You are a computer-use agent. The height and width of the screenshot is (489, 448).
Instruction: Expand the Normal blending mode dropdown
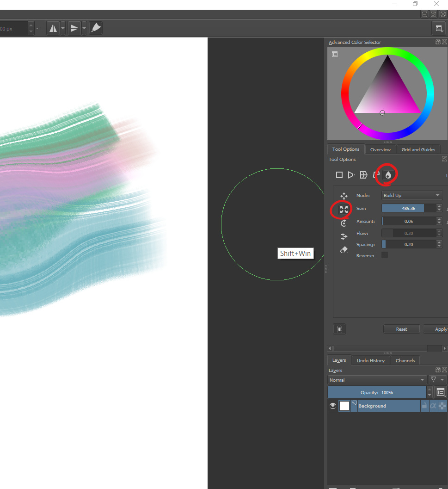click(377, 380)
